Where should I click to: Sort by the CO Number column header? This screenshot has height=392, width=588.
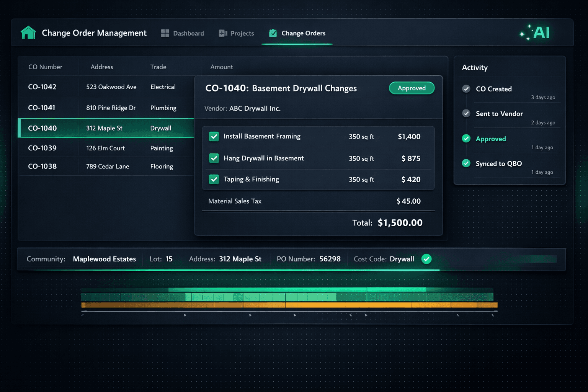(45, 67)
